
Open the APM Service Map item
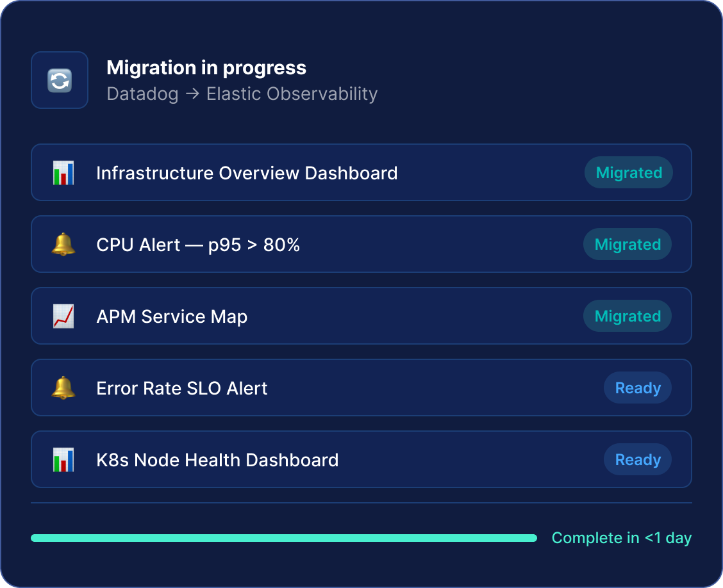click(172, 316)
